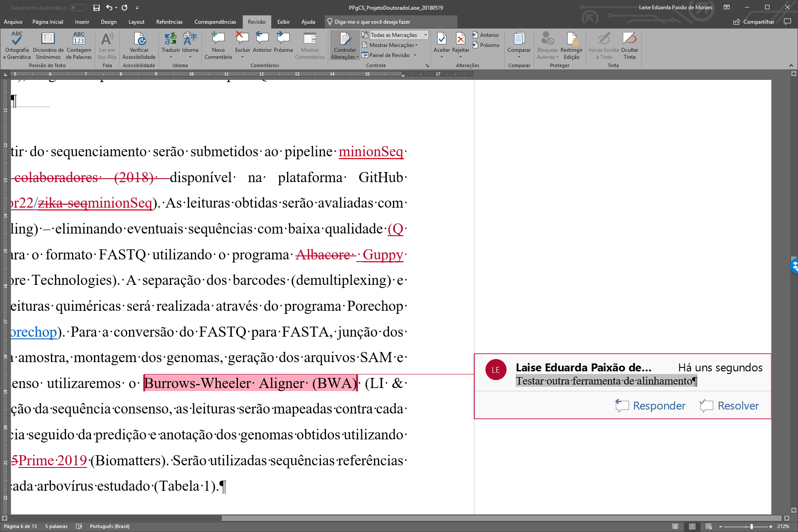Image resolution: width=798 pixels, height=532 pixels.
Task: Open Restringir Edição pane
Action: click(x=572, y=46)
